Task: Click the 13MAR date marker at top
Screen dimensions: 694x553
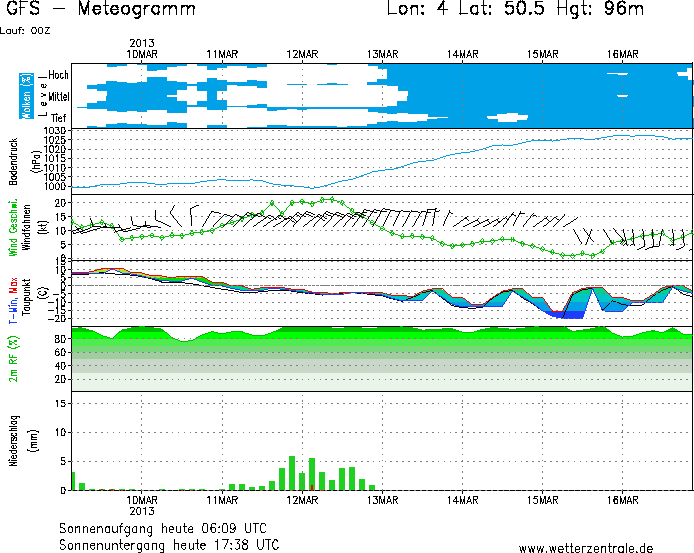Action: coord(382,52)
